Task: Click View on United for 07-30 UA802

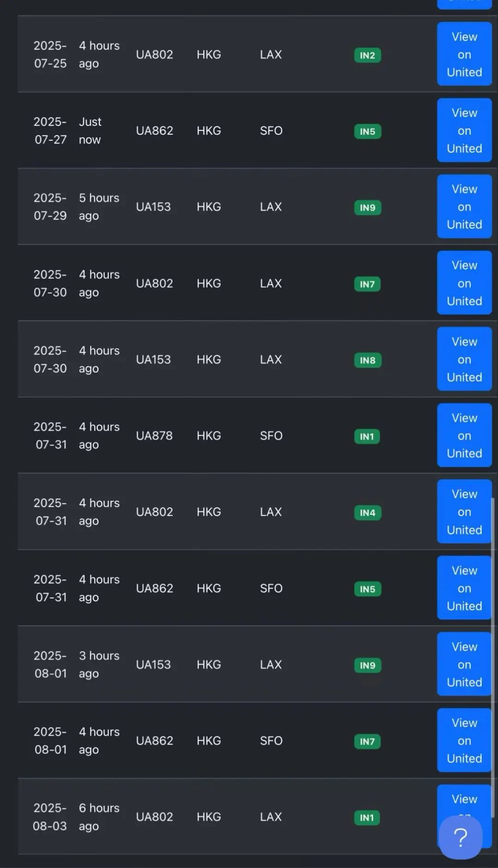Action: click(464, 283)
